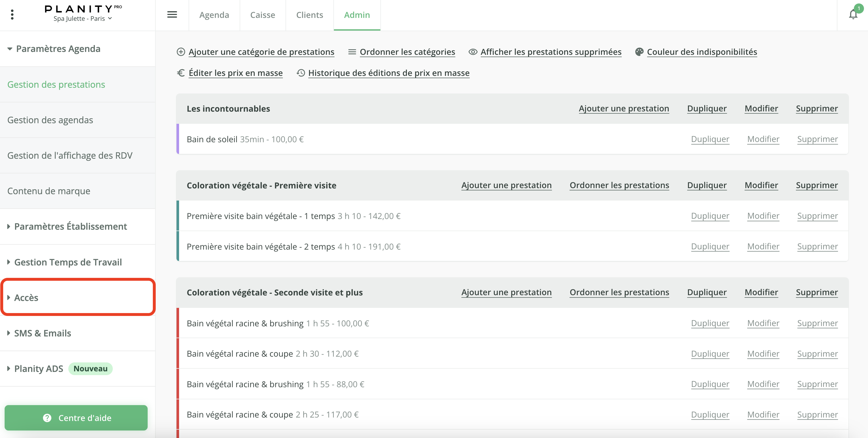
Task: Click the hamburger menu icon
Action: click(x=172, y=14)
